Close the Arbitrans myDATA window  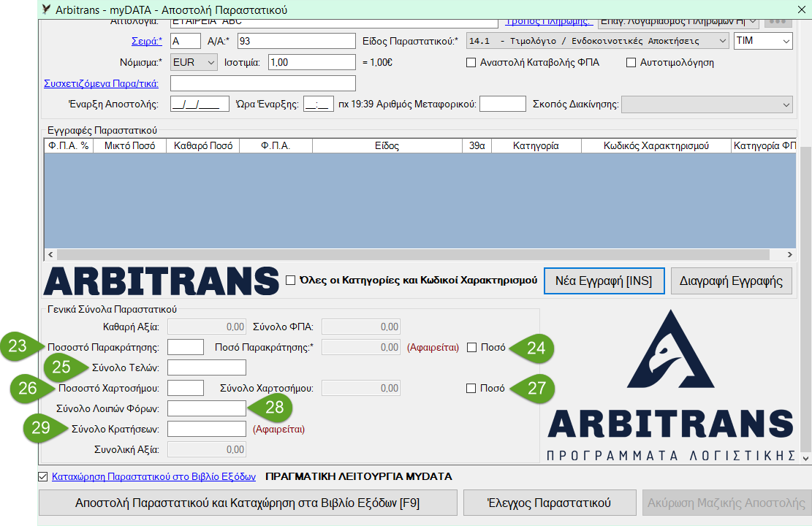click(801, 9)
